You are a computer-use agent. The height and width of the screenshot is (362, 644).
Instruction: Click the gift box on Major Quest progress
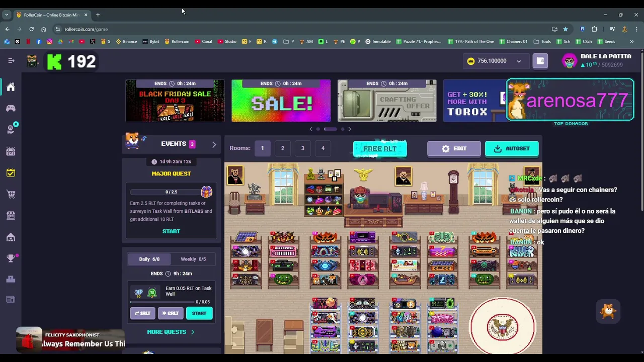click(206, 191)
